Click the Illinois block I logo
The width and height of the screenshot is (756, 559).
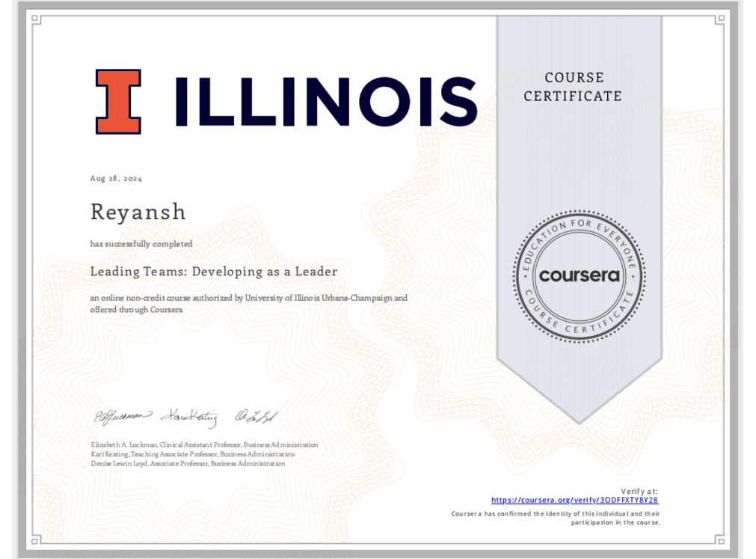point(119,101)
